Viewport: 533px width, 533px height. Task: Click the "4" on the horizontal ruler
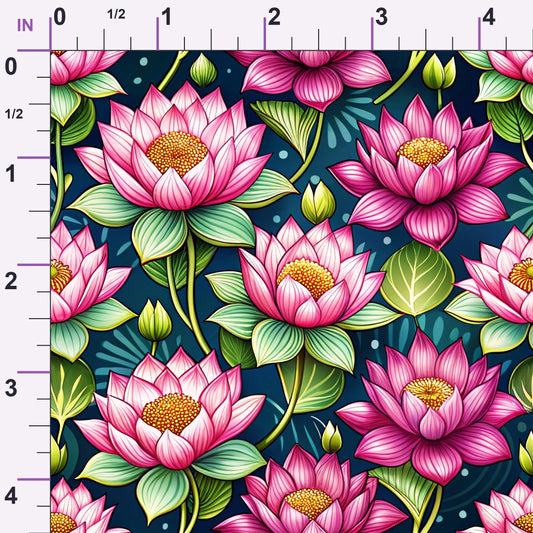(x=489, y=17)
